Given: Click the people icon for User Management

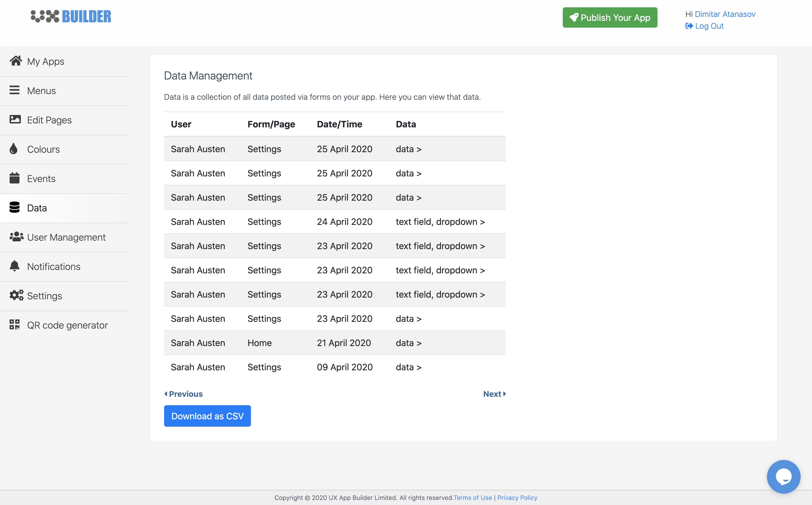Looking at the screenshot, I should tap(16, 237).
